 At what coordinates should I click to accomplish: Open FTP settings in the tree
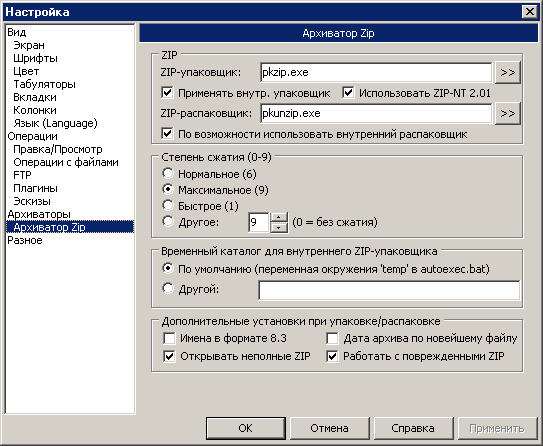click(22, 175)
